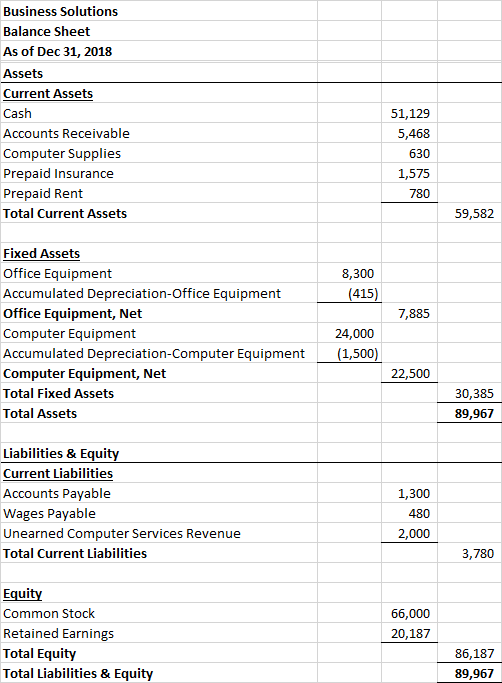The width and height of the screenshot is (502, 683).
Task: Click the 'Computer Supplies' label
Action: (x=62, y=153)
